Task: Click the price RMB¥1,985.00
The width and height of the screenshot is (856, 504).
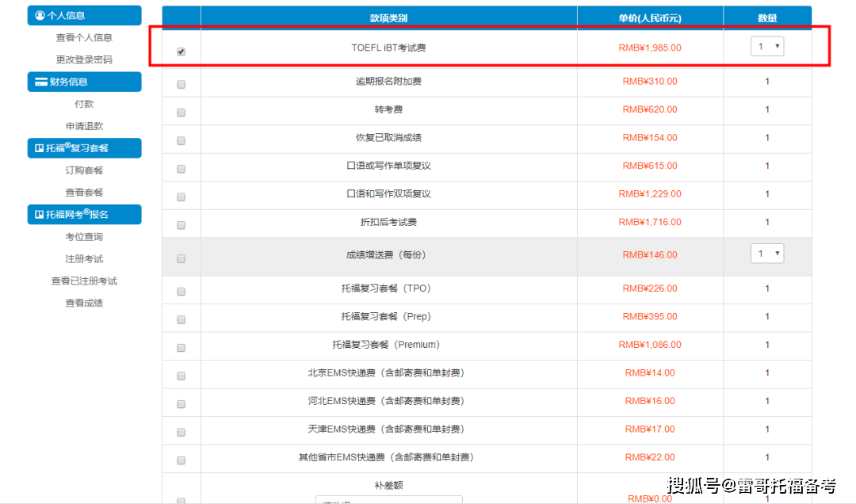Action: point(650,48)
